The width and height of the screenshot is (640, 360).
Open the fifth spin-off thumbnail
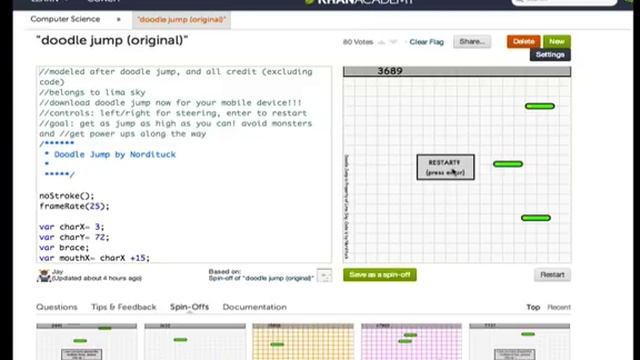pyautogui.click(x=520, y=342)
